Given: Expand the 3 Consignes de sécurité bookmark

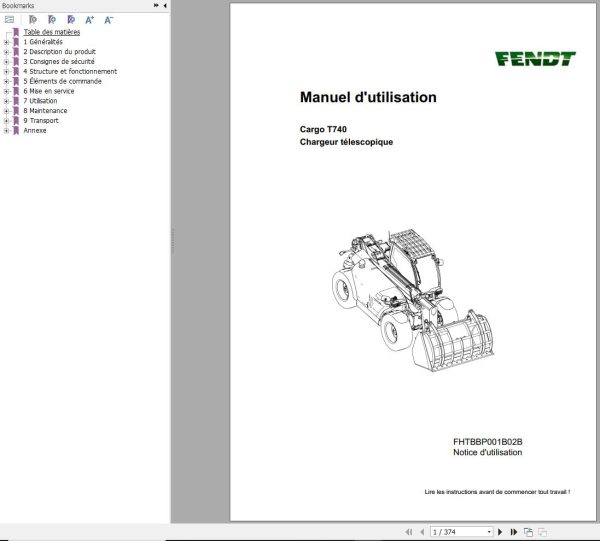Looking at the screenshot, I should point(6,62).
